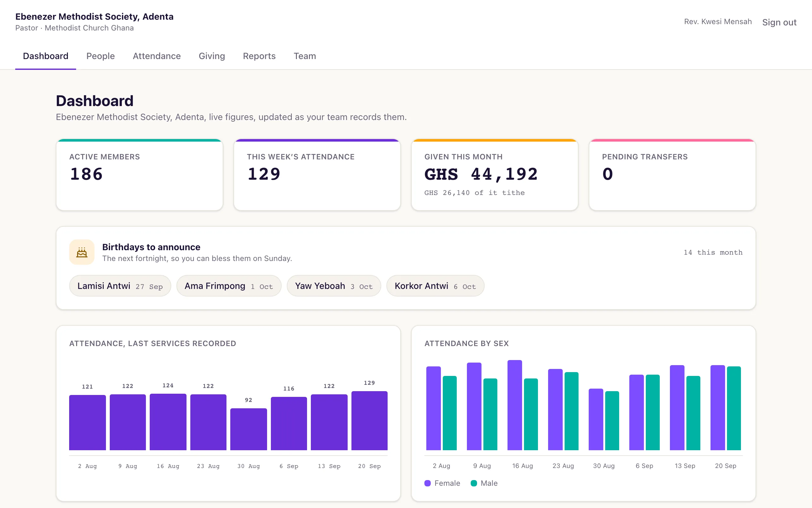The height and width of the screenshot is (508, 812).
Task: Open the Dashboard tab
Action: pyautogui.click(x=46, y=56)
